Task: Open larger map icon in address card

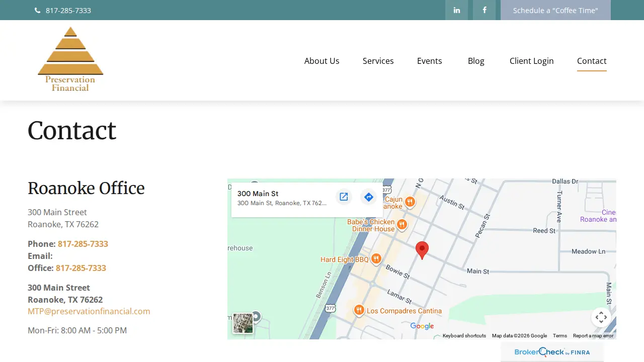Action: (x=344, y=197)
